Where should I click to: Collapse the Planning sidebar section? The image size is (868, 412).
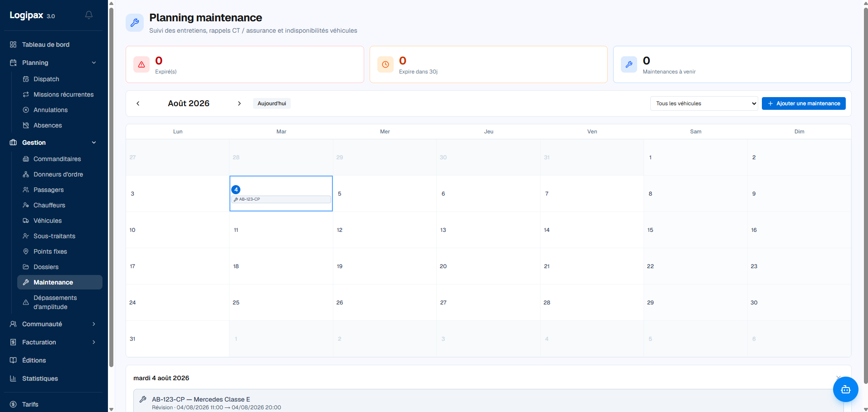click(x=53, y=63)
